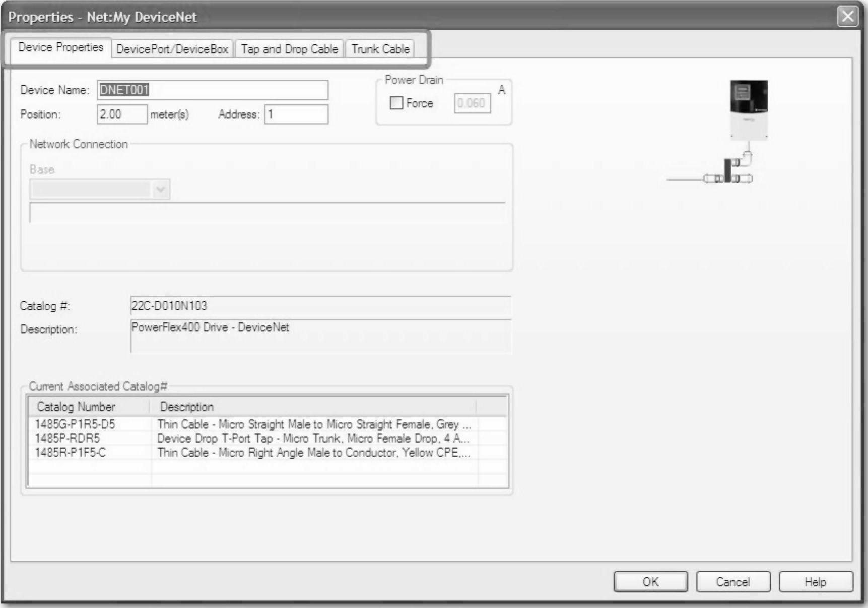Open Help for this dialog
The height and width of the screenshot is (608, 868).
pos(816,582)
